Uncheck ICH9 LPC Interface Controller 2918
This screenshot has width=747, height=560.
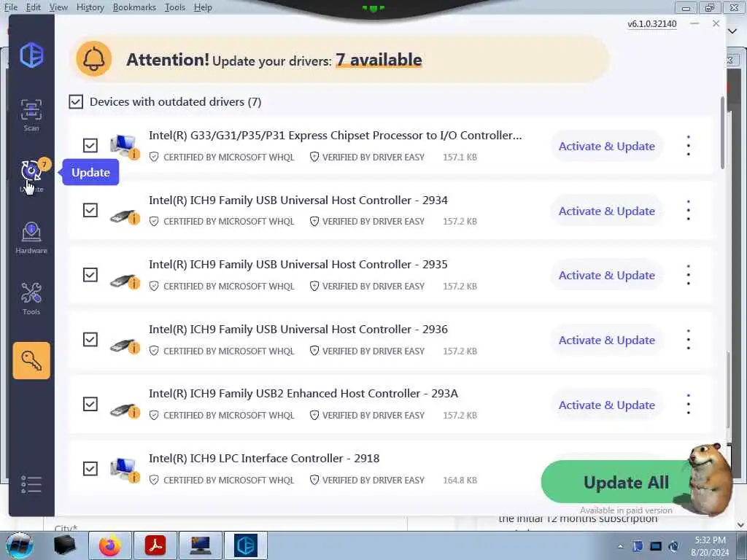pyautogui.click(x=90, y=469)
